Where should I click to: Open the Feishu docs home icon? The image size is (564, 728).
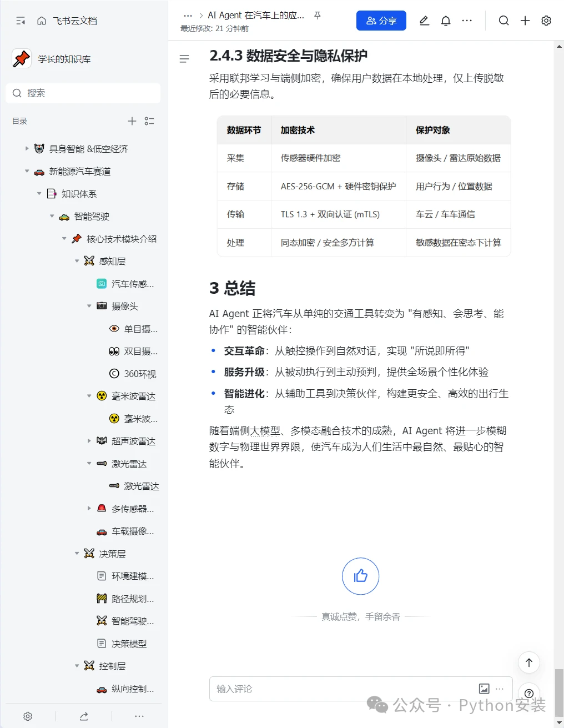point(42,21)
